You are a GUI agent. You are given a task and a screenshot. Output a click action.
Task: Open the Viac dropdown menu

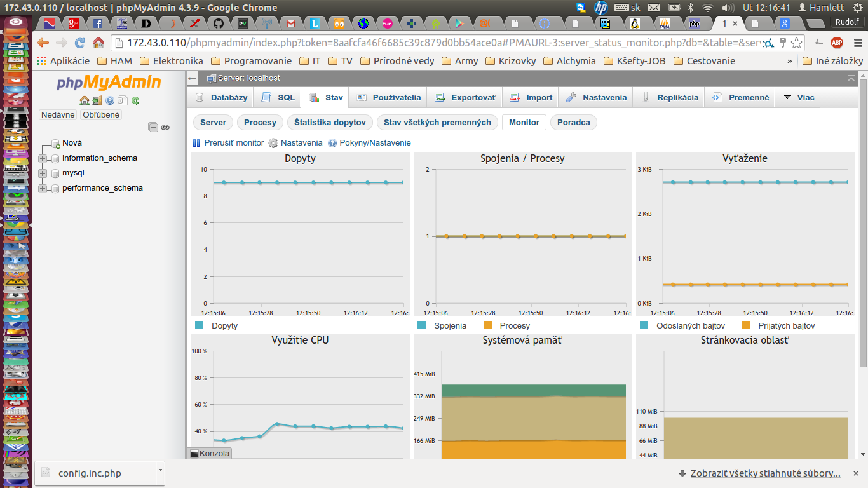tap(799, 98)
